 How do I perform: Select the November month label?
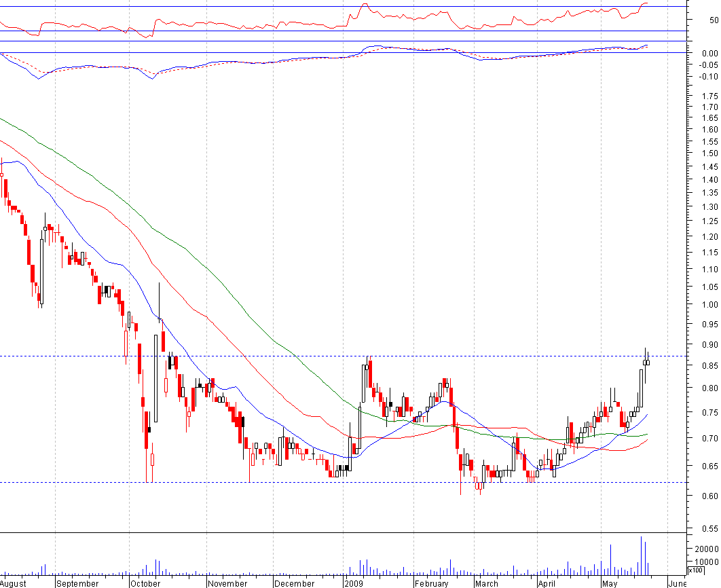(227, 583)
